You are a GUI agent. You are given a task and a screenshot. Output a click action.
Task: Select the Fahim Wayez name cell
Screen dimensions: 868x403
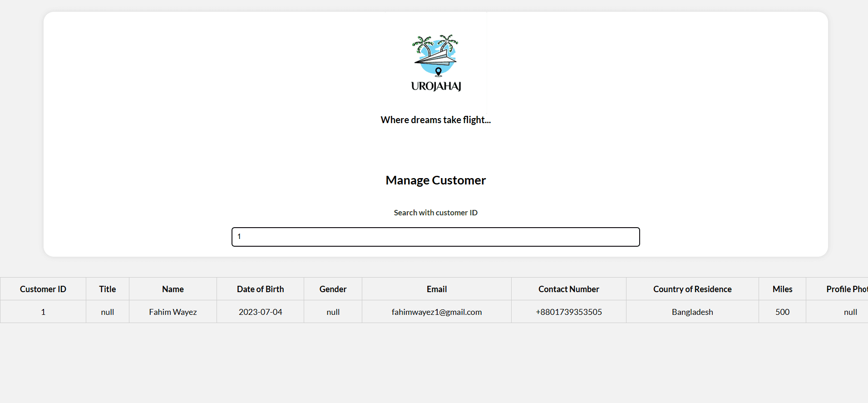coord(173,312)
